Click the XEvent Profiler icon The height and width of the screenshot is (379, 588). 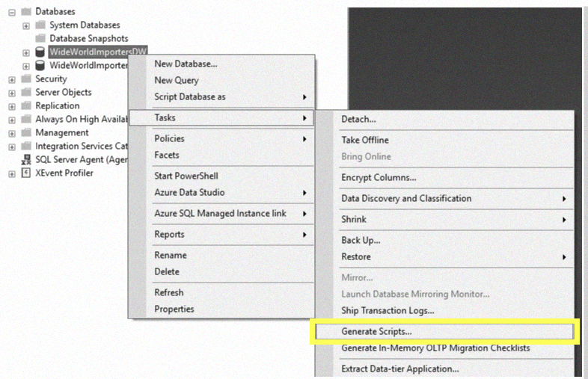26,173
